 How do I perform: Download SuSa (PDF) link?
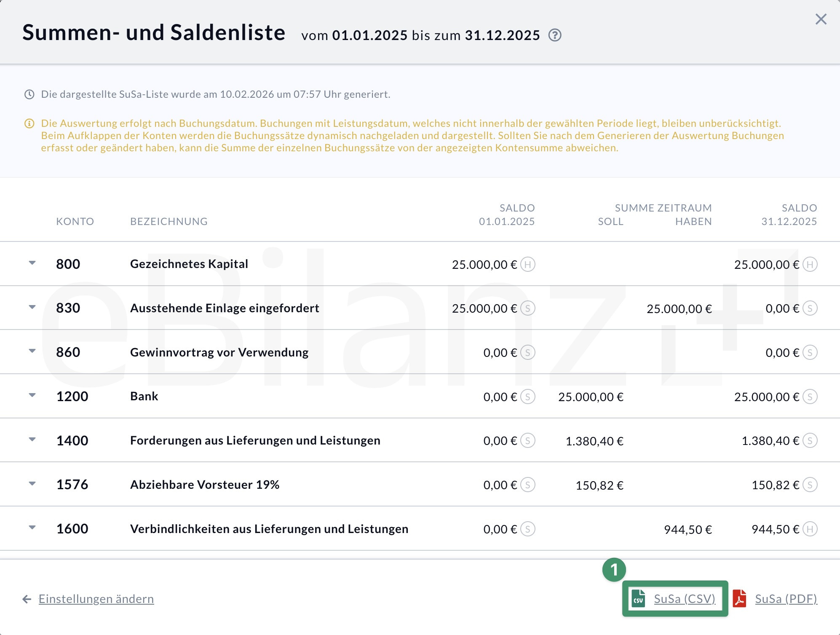point(786,599)
